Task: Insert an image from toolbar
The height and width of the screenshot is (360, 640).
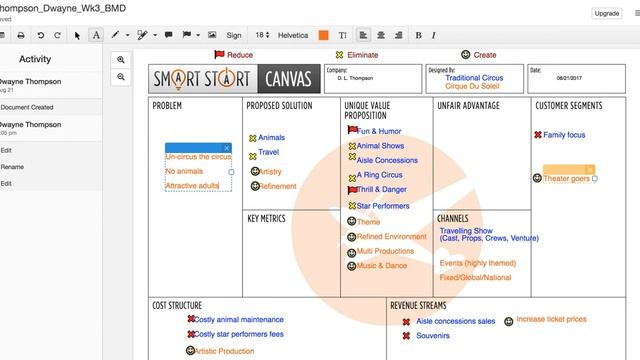Action: coord(212,35)
